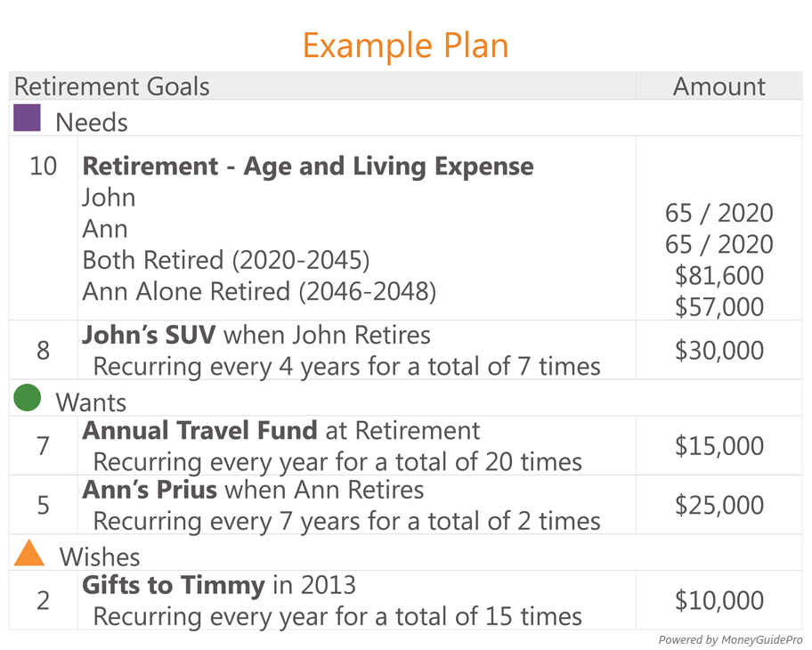Click the $10,000 gifts amount
Screen dimensions: 812x650
pos(719,601)
